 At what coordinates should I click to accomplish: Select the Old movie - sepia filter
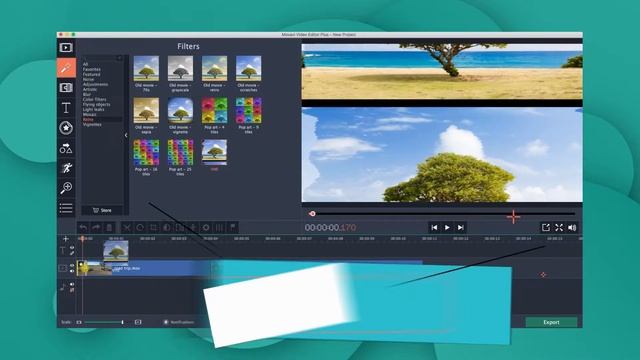click(146, 116)
